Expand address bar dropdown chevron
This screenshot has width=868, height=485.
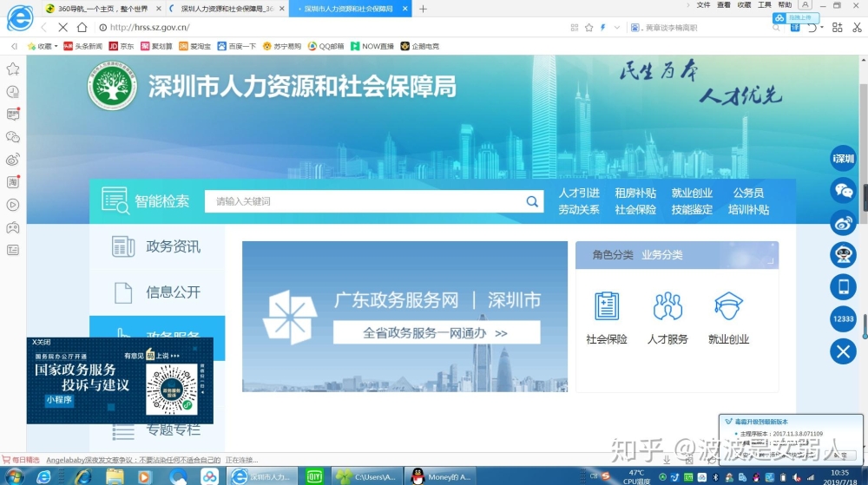point(616,27)
